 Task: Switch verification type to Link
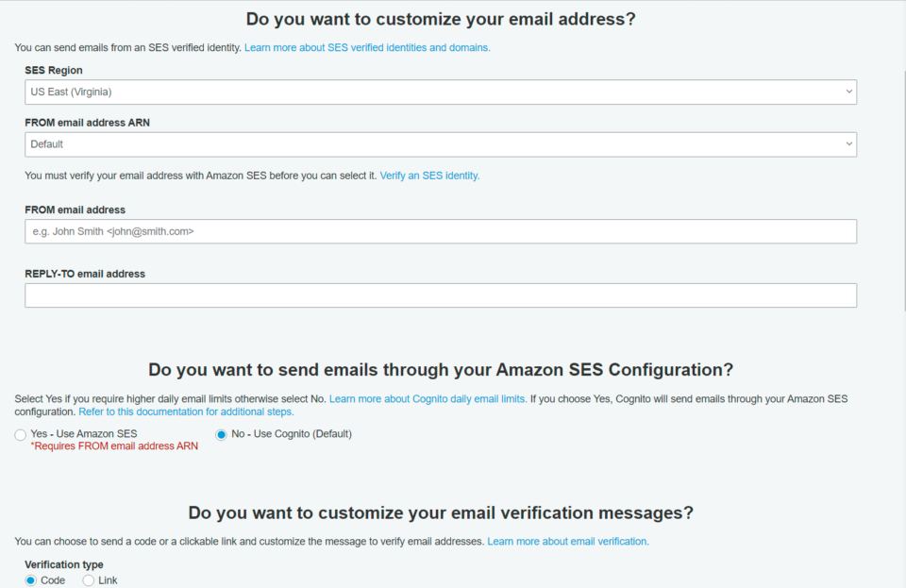(90, 580)
